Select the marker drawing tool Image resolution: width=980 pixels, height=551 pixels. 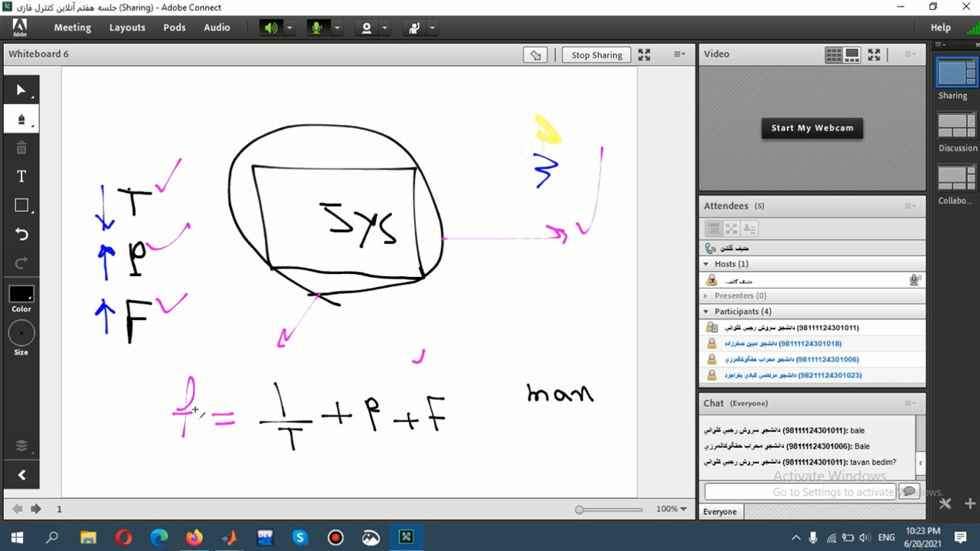click(21, 119)
